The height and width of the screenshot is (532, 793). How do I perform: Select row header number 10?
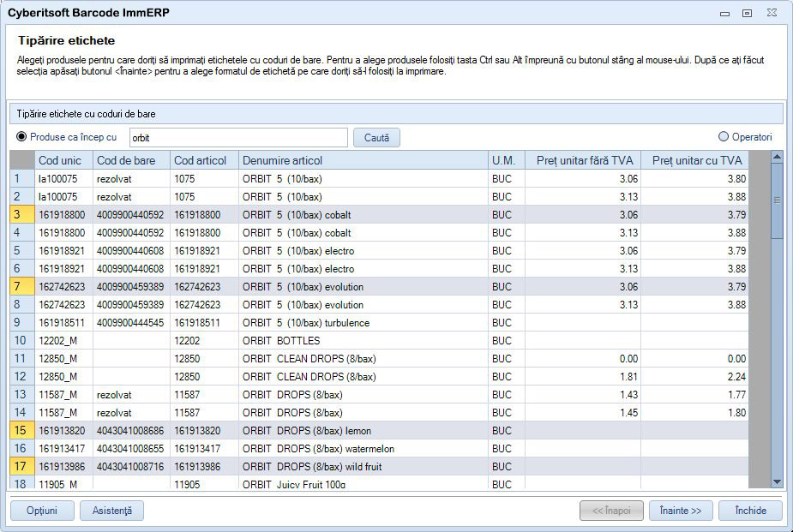(x=22, y=340)
